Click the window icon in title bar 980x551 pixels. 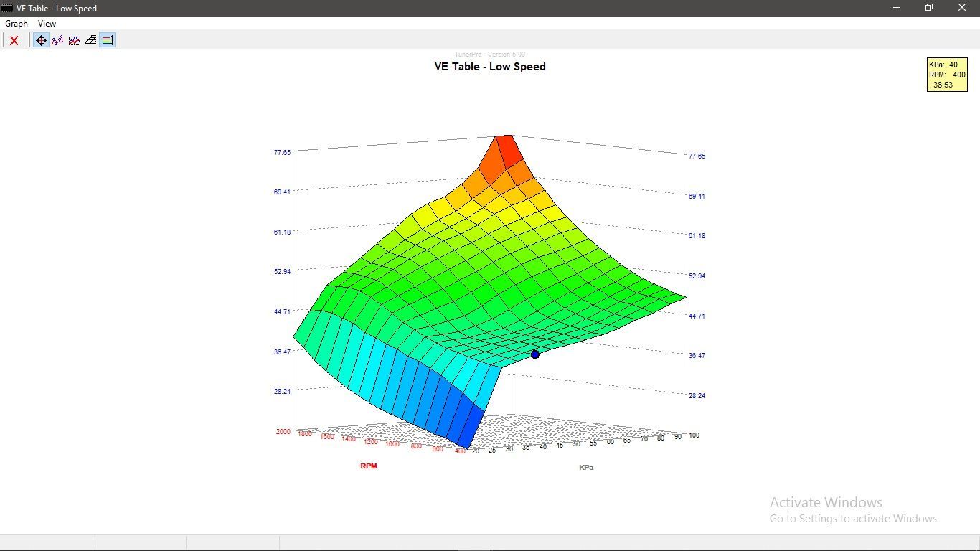click(x=7, y=8)
